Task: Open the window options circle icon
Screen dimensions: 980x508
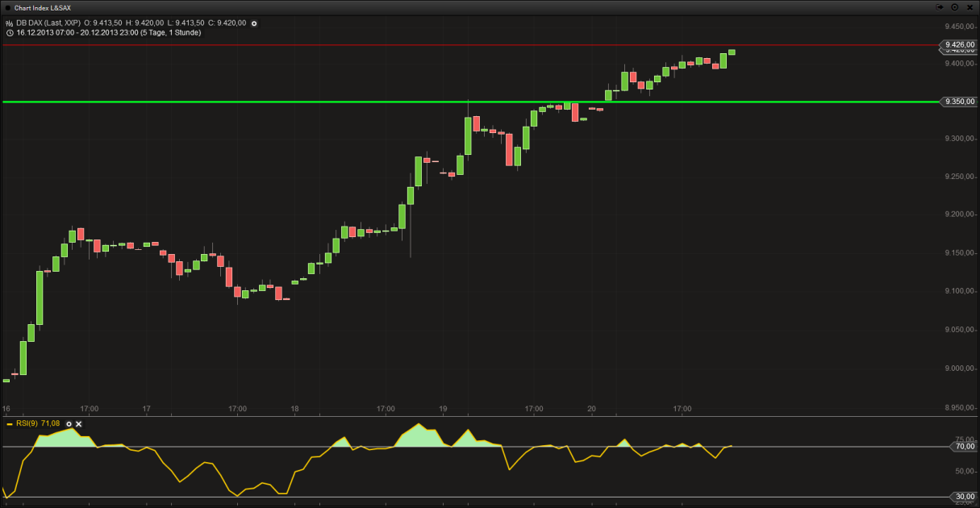Action: tap(954, 6)
